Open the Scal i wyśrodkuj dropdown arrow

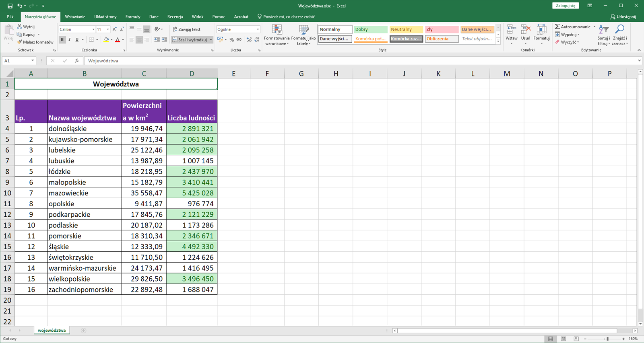[x=211, y=40]
